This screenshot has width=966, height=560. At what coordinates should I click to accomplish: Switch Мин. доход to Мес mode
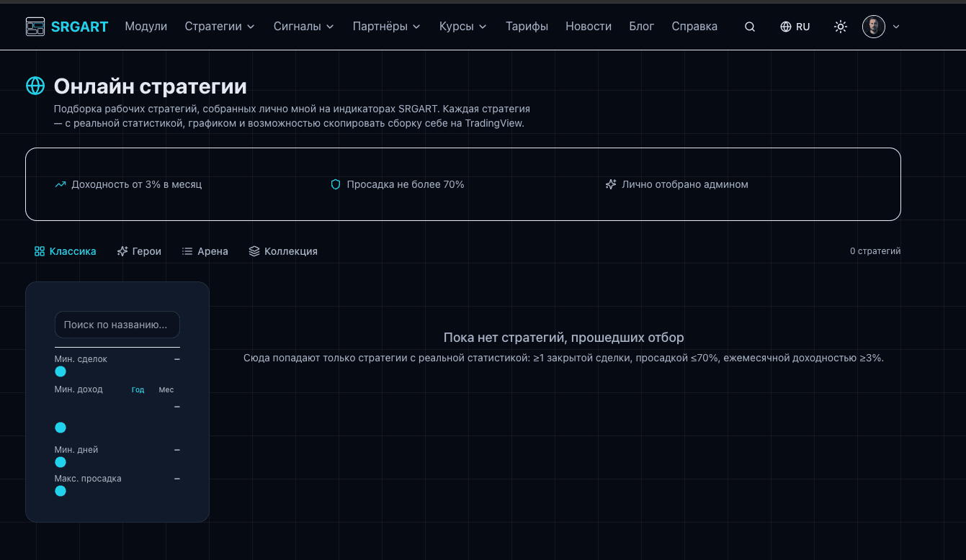(x=166, y=389)
